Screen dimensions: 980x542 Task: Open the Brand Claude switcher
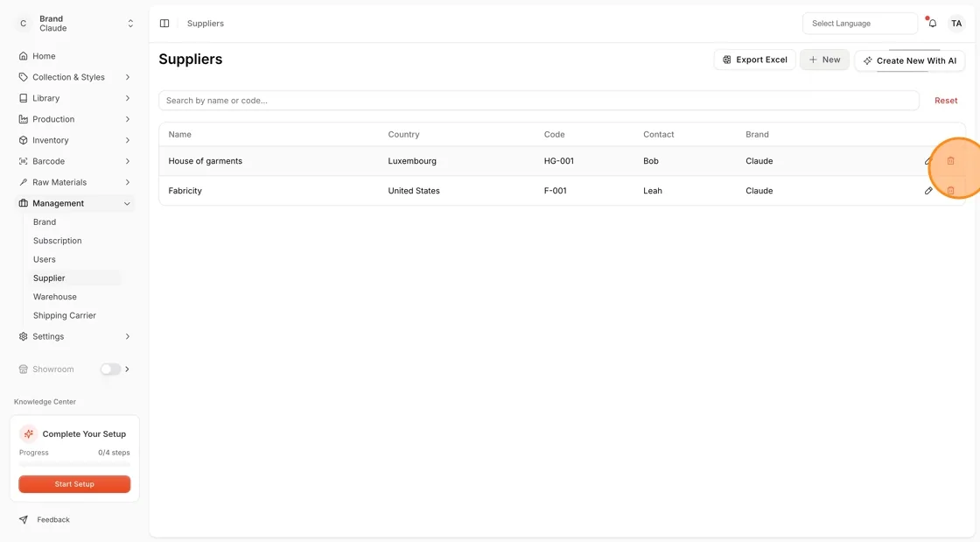coord(74,24)
